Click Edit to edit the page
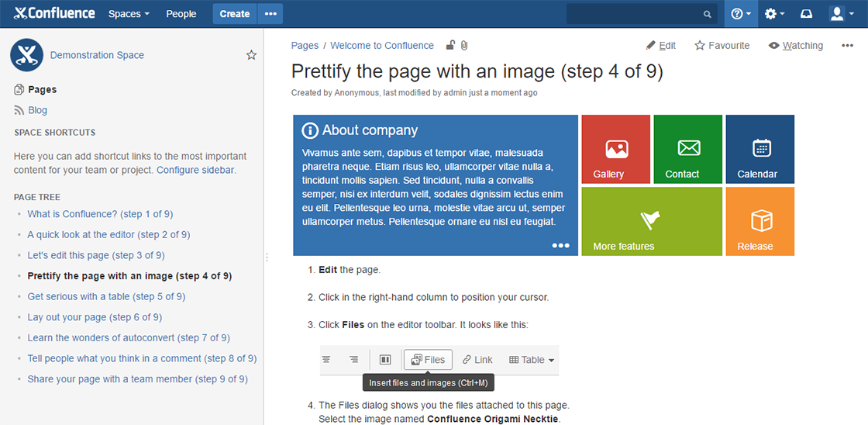This screenshot has width=868, height=425. point(661,46)
